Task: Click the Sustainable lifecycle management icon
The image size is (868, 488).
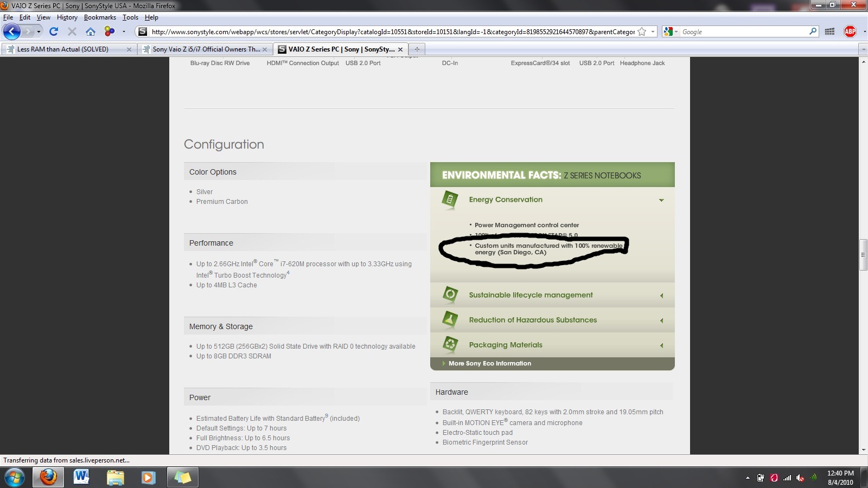Action: point(450,295)
